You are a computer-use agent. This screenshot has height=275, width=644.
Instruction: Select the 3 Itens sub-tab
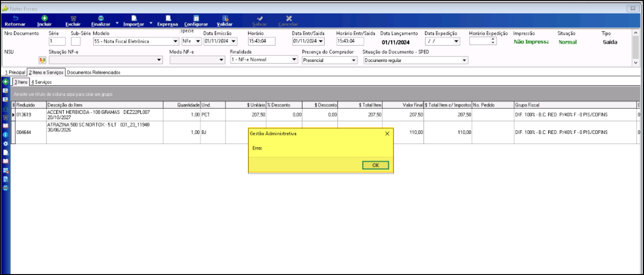pyautogui.click(x=21, y=82)
